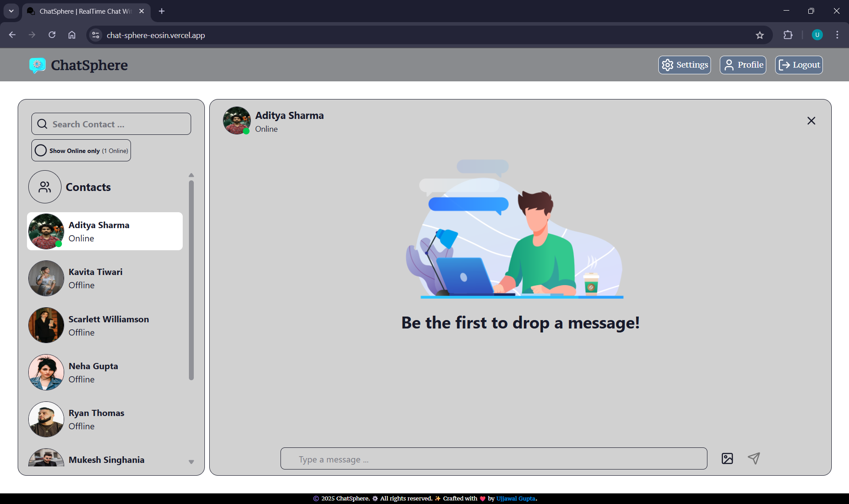Open the tab search dropdown arrow

(11, 11)
